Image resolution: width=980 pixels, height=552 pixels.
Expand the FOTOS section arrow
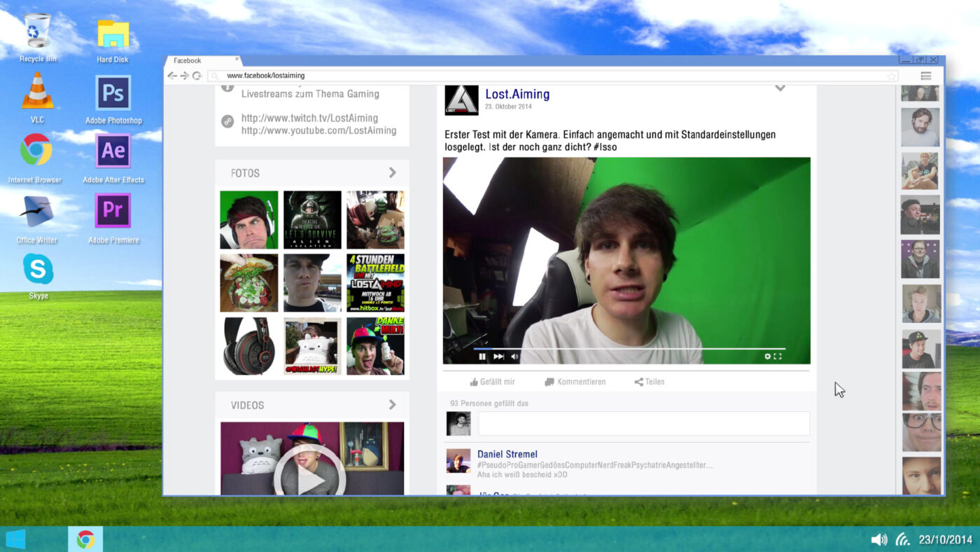(x=392, y=172)
